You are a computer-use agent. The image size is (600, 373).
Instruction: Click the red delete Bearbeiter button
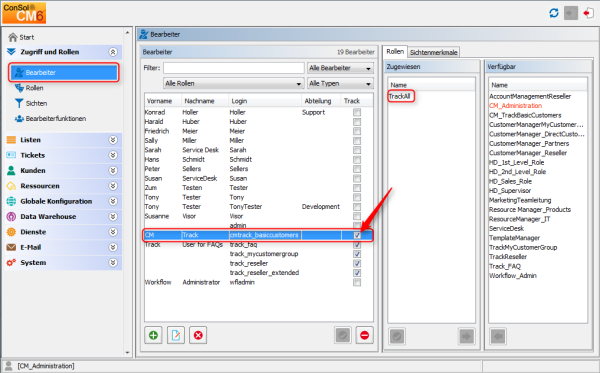tap(198, 336)
